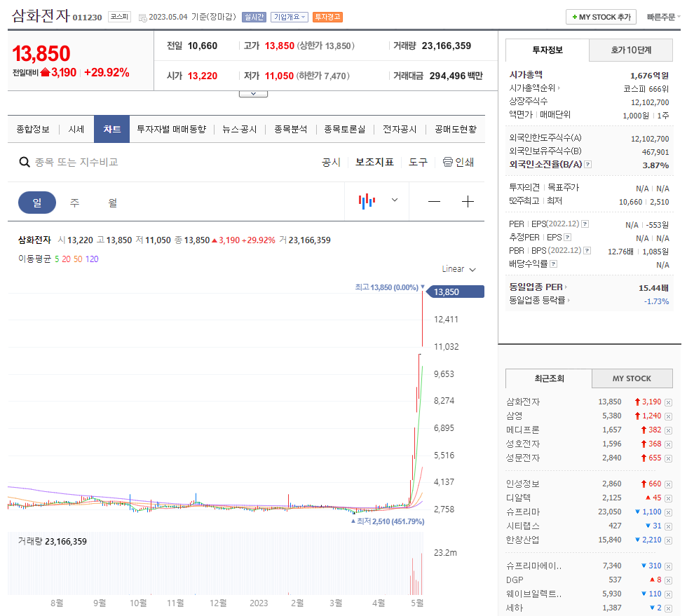Viewport: 687px width, 616px height.
Task: Click the print icon next to 인쇄
Action: point(447,162)
